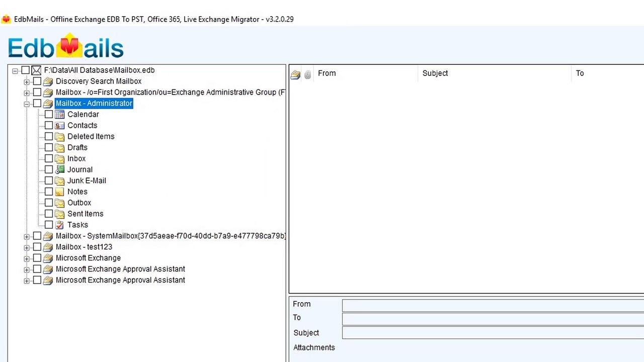Click the Inbox folder icon
This screenshot has height=362, width=644.
pyautogui.click(x=59, y=158)
